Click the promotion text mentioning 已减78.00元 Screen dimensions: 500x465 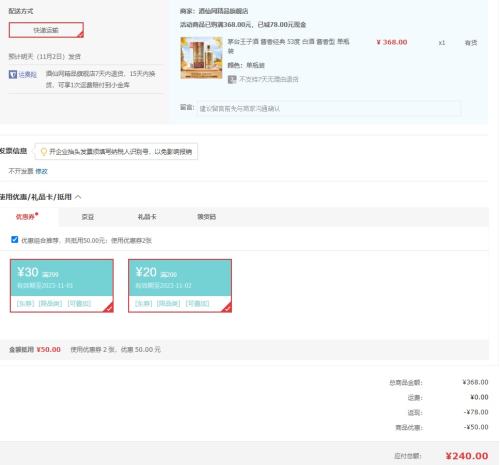243,25
